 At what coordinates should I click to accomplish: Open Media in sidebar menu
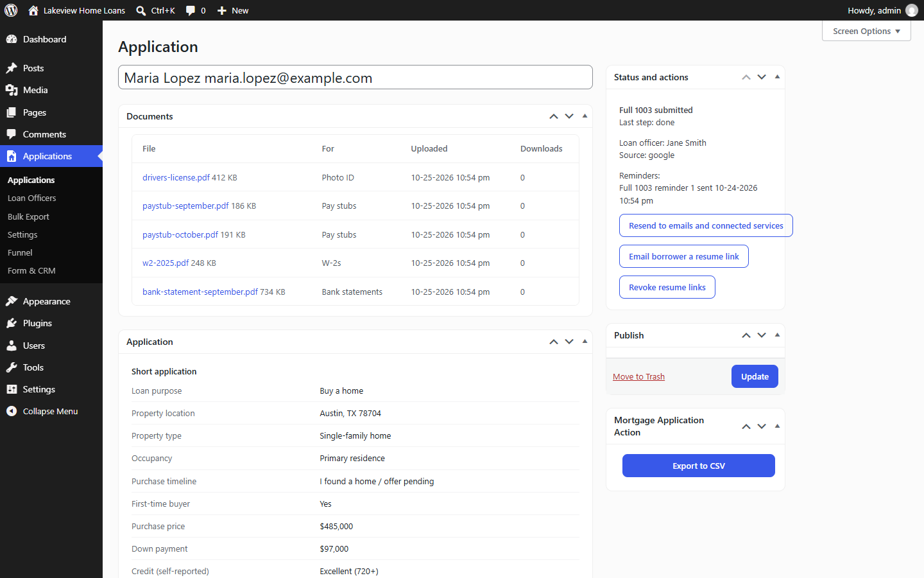pyautogui.click(x=51, y=90)
